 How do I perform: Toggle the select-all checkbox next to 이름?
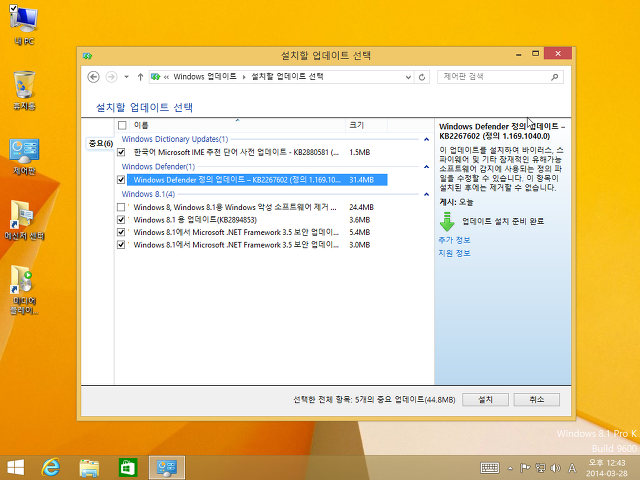122,125
